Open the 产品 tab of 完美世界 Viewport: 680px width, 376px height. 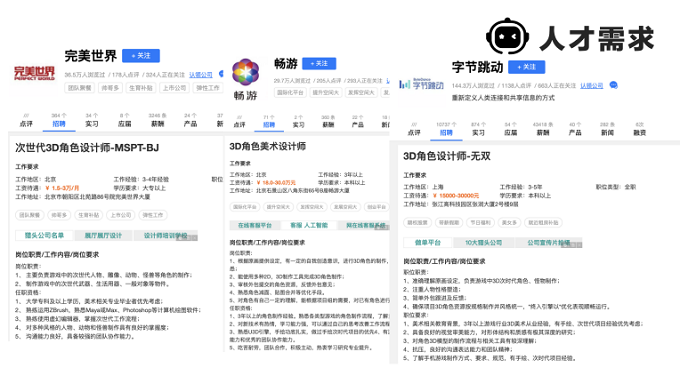pos(190,121)
